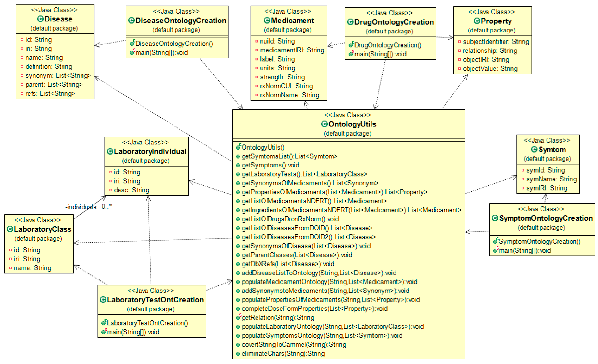Click the -individuals association label
The height and width of the screenshot is (364, 598).
pos(81,207)
